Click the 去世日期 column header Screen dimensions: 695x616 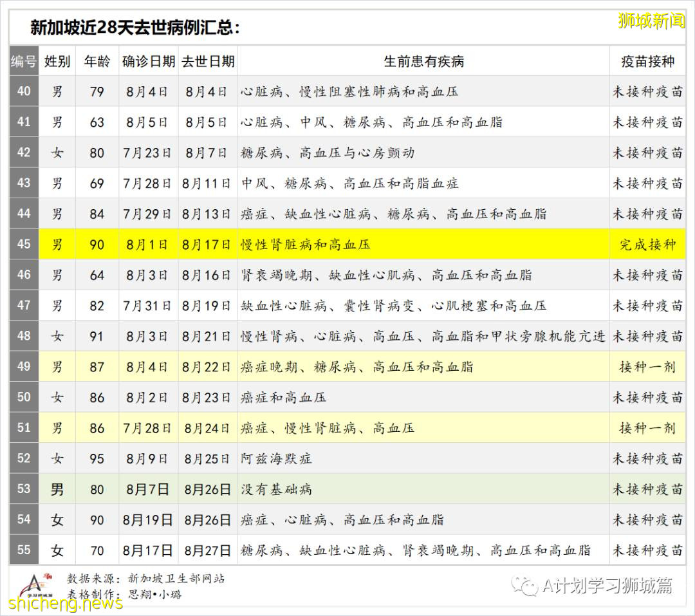[207, 61]
